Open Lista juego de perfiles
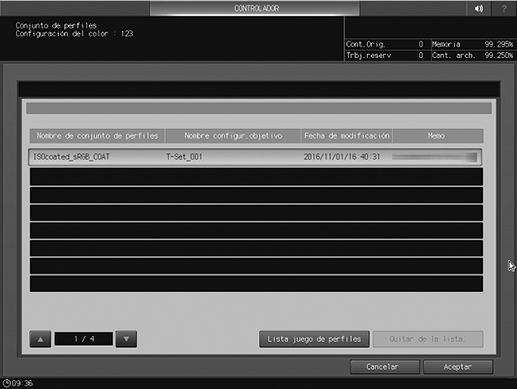Screen dimensions: 517x389 point(314,339)
